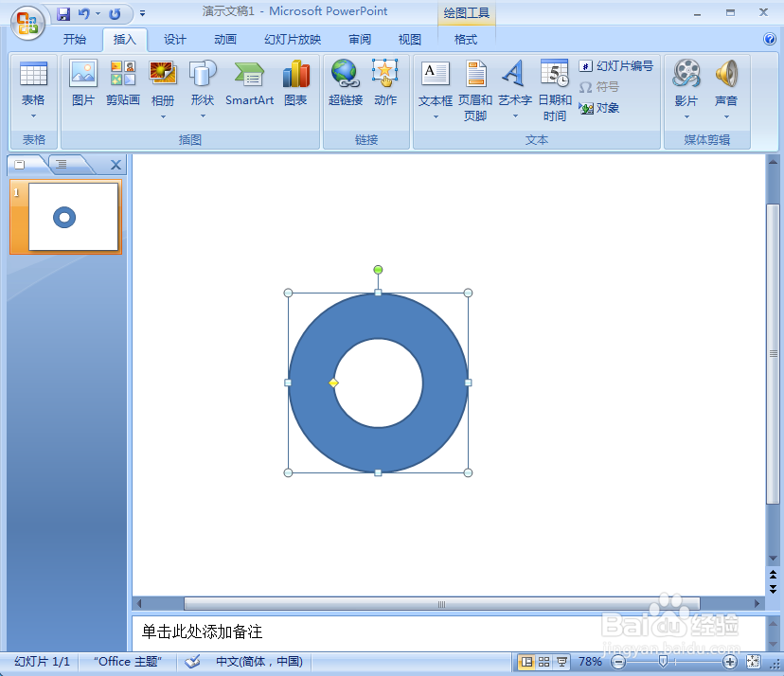This screenshot has height=676, width=784.
Task: Open the 剪贴画 clip art pane
Action: click(123, 83)
